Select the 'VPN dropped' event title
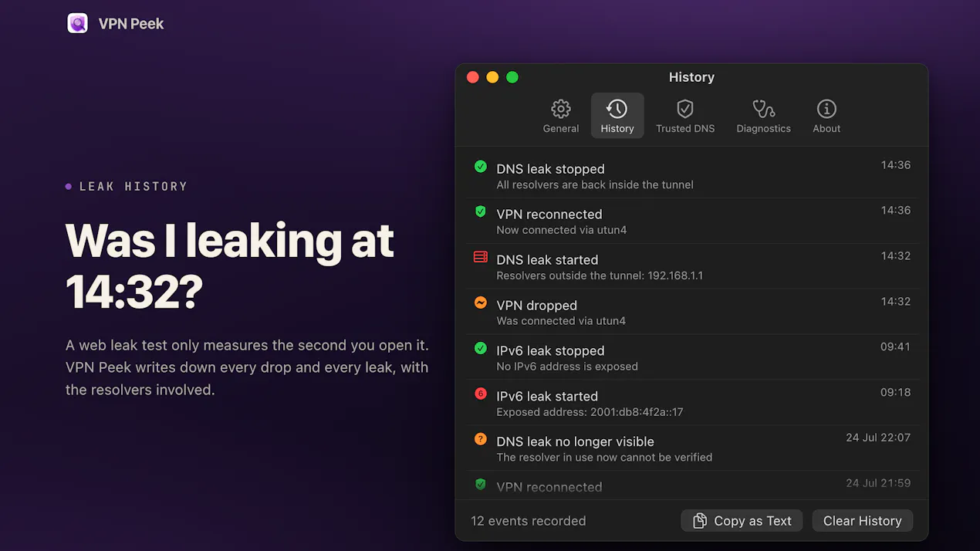The height and width of the screenshot is (551, 980). pos(536,306)
